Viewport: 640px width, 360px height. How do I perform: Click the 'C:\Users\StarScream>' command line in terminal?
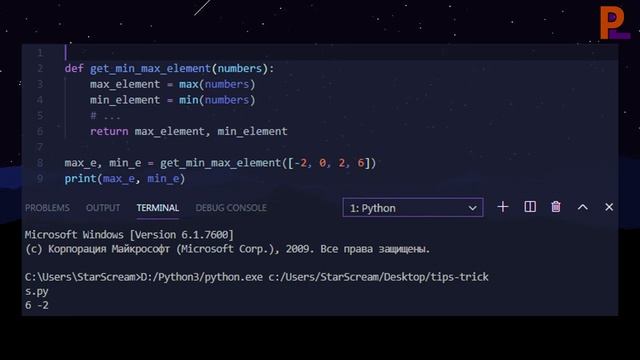(257, 277)
